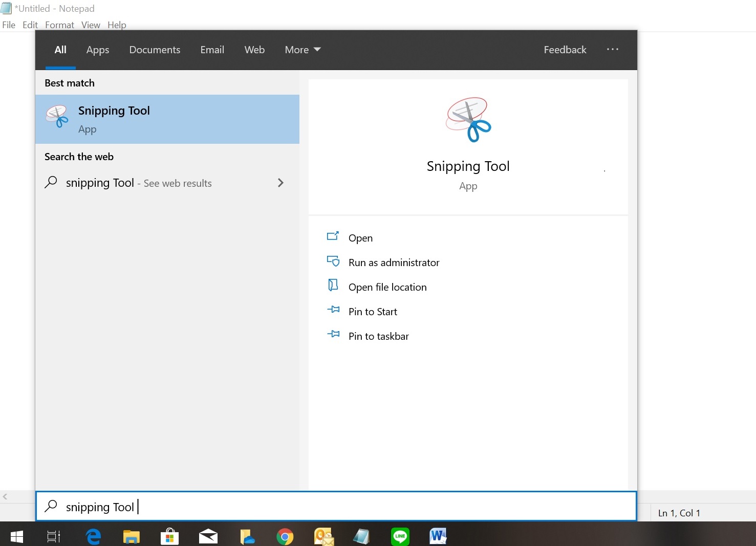Select the Snipping Tool best match result
756x546 pixels.
167,119
